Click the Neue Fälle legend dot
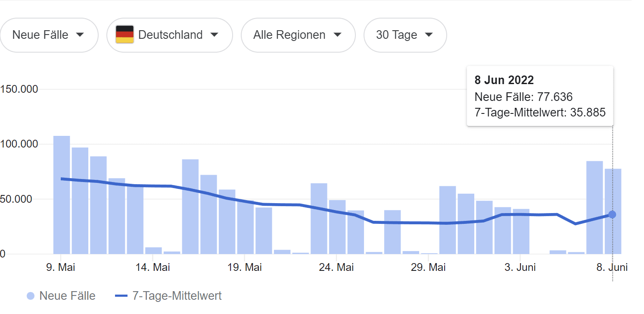 tap(31, 296)
